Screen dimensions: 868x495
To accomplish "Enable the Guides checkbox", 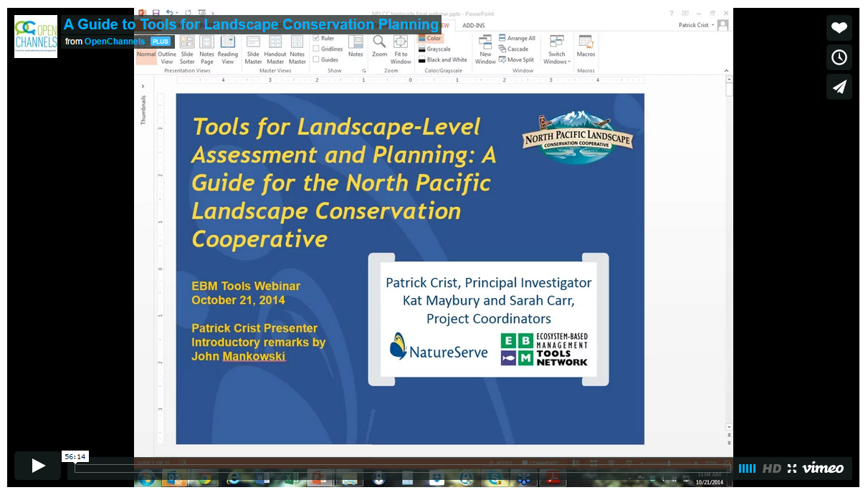I will 316,59.
